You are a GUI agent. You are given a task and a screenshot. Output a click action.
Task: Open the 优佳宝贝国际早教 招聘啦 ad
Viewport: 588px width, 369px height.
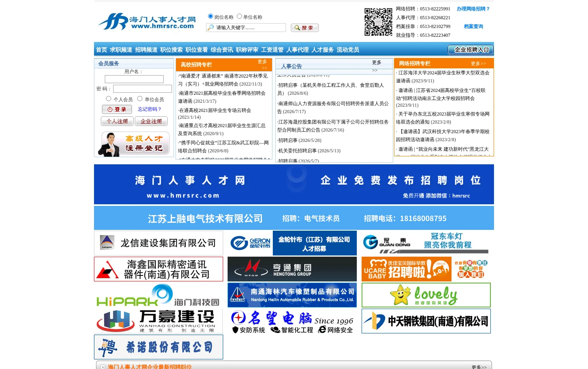426,269
